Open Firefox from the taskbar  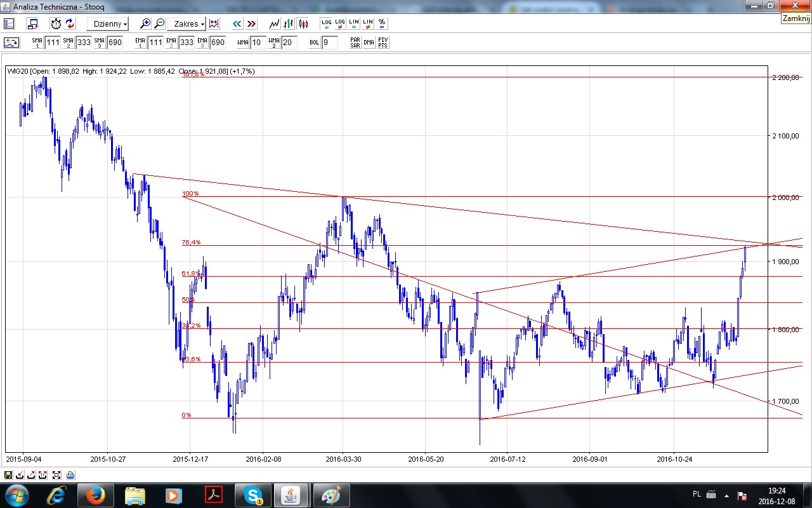(95, 495)
